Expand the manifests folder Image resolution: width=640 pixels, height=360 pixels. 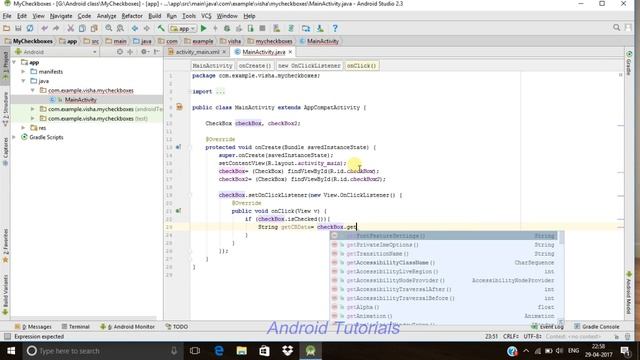coord(23,71)
